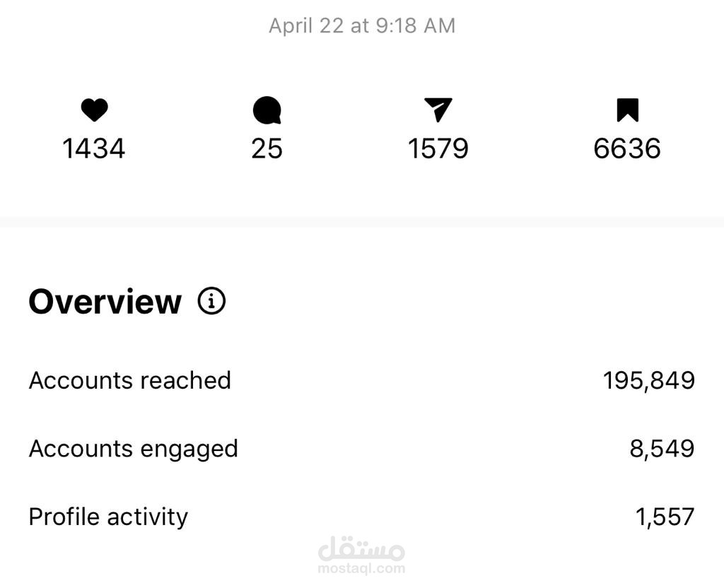Viewport: 724px width, 588px height.
Task: Select the 25 comments count
Action: pos(267,148)
